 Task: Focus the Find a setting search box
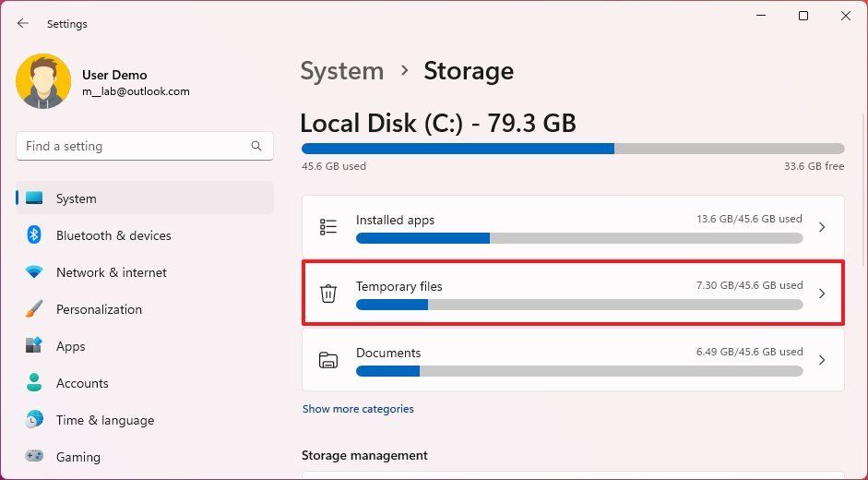click(x=145, y=147)
